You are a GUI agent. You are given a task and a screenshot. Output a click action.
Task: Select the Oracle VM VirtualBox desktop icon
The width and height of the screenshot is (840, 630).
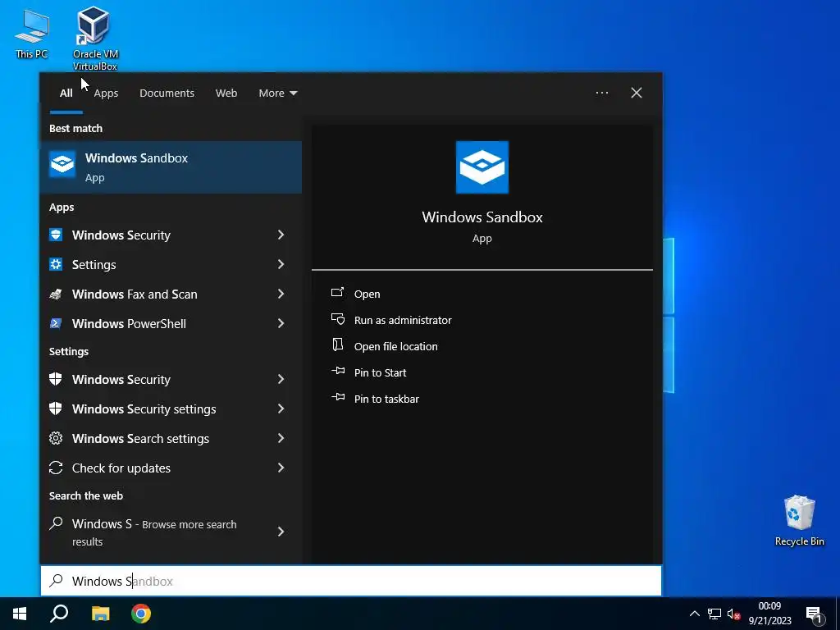point(95,39)
